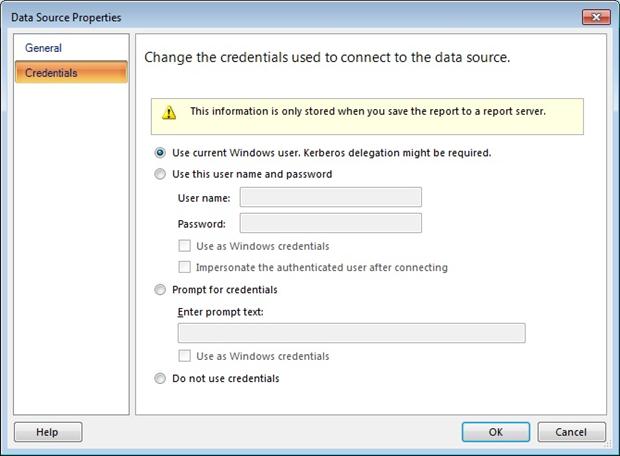
Task: Click the User name text field
Action: (x=330, y=197)
